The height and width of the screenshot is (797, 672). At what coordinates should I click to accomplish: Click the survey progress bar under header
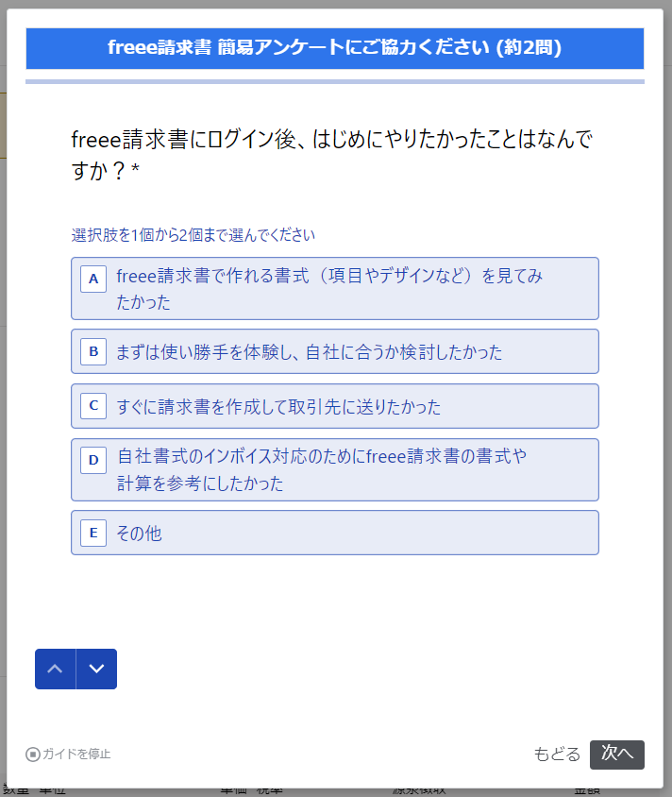pyautogui.click(x=335, y=82)
